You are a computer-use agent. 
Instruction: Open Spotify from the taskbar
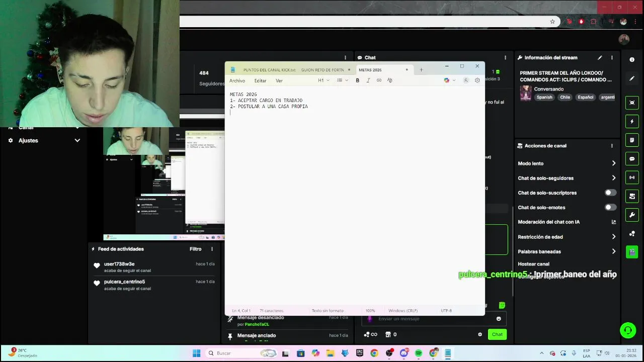tap(419, 353)
